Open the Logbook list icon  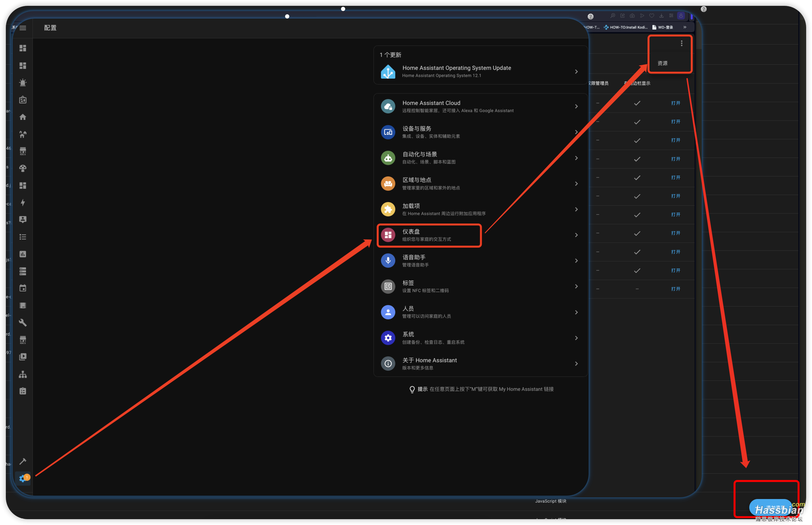point(23,237)
